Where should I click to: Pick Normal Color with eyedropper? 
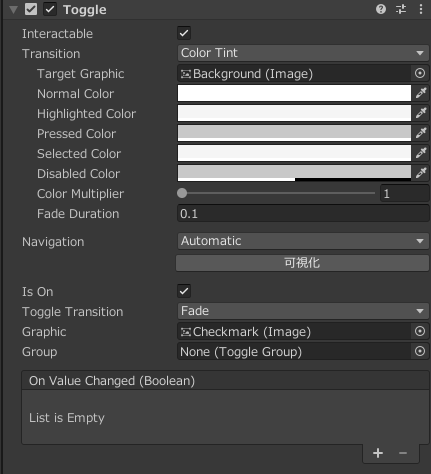pos(421,93)
